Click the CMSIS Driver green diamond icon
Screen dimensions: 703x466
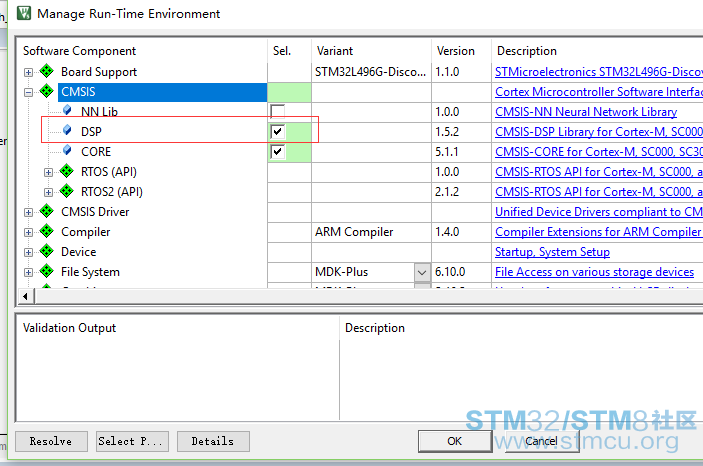[47, 211]
